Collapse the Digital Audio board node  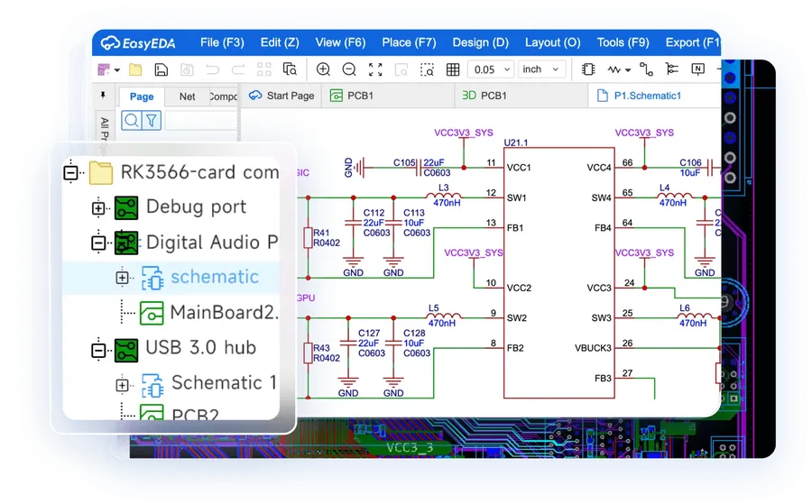98,243
